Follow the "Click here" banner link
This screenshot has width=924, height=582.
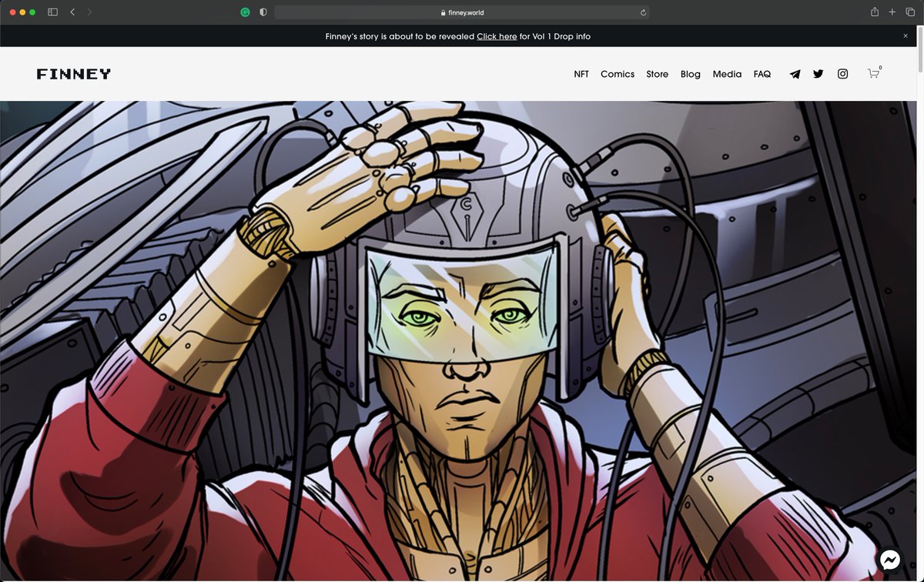497,36
